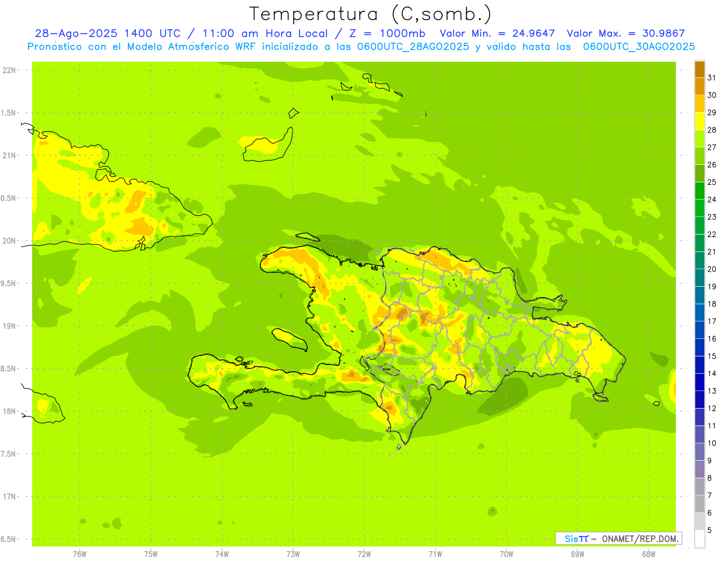Click the legend color band between 30 and 31
Viewport: 728px width, 562px height.
pyautogui.click(x=699, y=86)
